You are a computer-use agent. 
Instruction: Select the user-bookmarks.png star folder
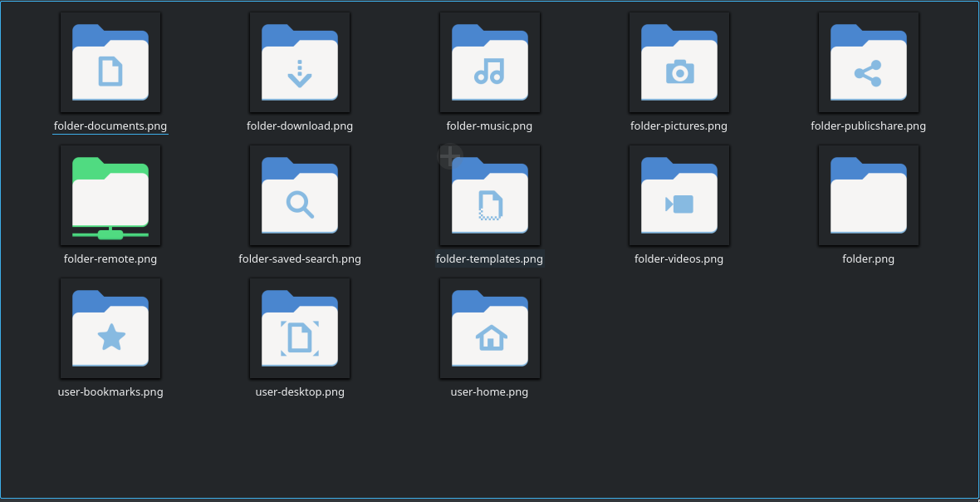click(110, 328)
